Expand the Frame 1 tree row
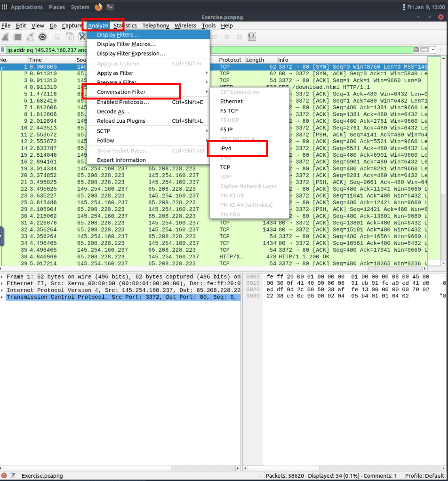The height and width of the screenshot is (481, 448). 3,277
